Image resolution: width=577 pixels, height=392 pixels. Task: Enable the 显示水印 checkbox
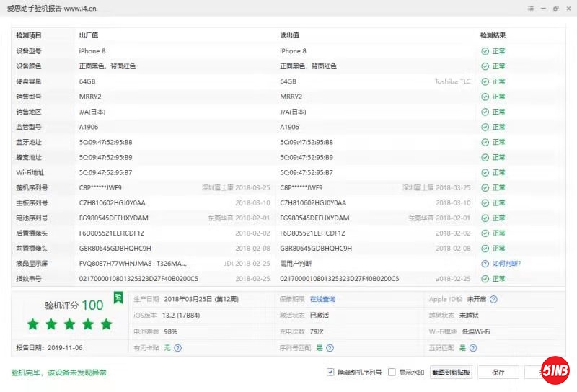(392, 373)
